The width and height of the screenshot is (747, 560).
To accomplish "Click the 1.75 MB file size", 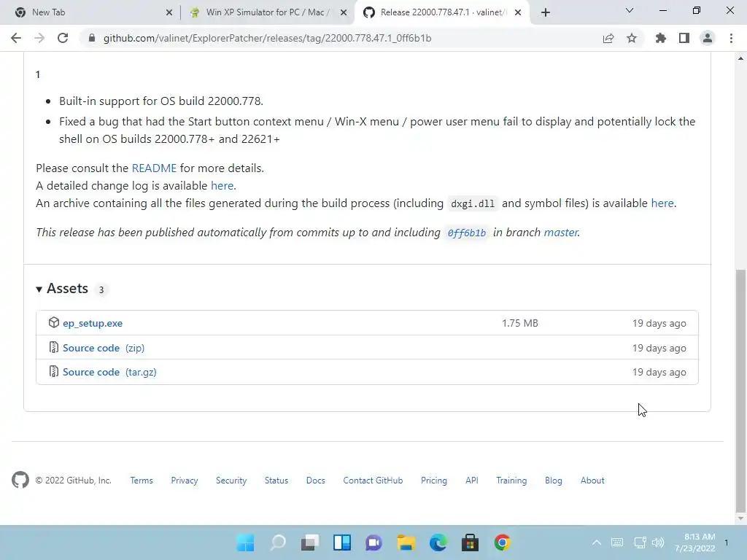I will (519, 323).
